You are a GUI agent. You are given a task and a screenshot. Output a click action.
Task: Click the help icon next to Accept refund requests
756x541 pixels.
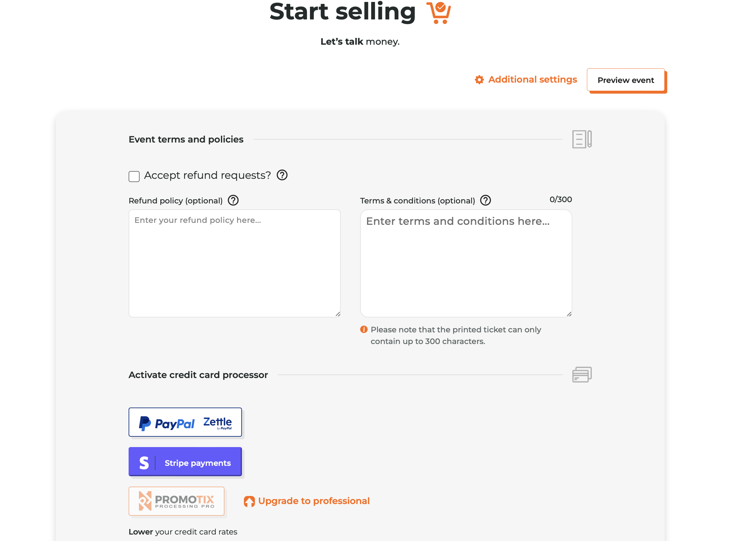pos(282,175)
